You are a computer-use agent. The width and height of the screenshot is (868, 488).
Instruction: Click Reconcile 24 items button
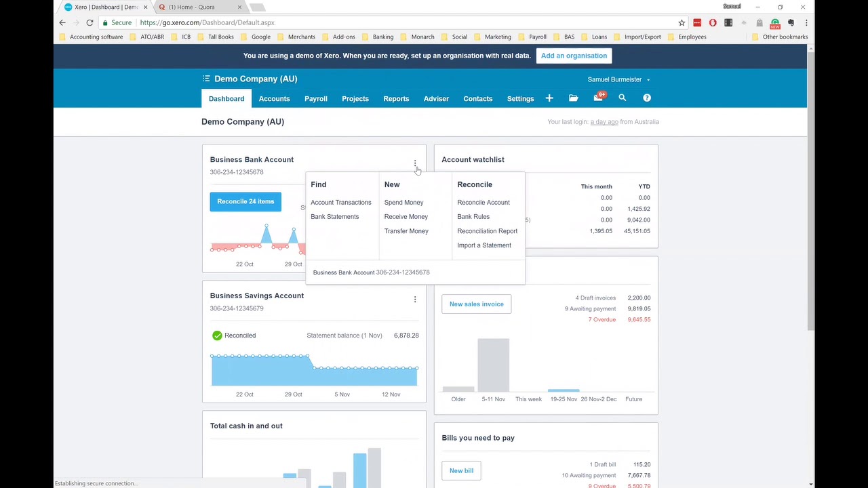click(245, 201)
